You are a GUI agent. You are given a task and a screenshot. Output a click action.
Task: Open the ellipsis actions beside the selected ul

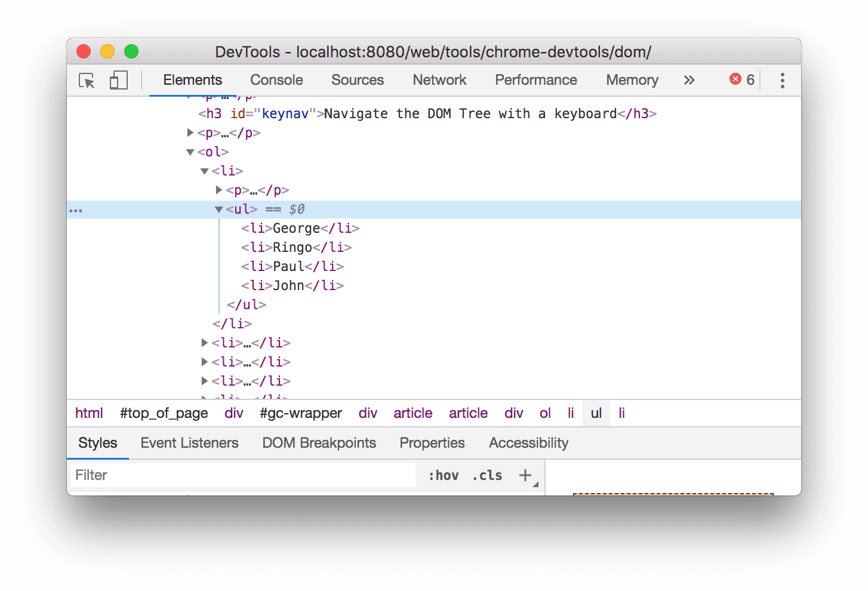coord(76,210)
